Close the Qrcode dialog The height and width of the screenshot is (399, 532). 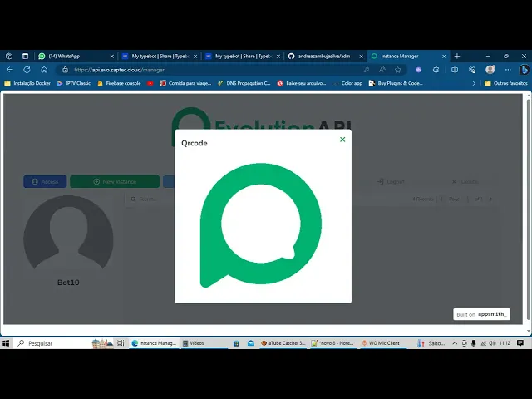coord(342,140)
